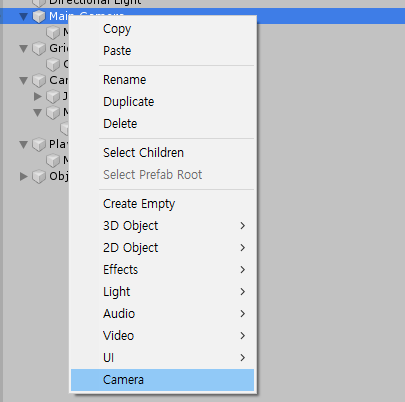Click the Light submenu arrow
Image resolution: width=405 pixels, height=402 pixels.
(243, 292)
